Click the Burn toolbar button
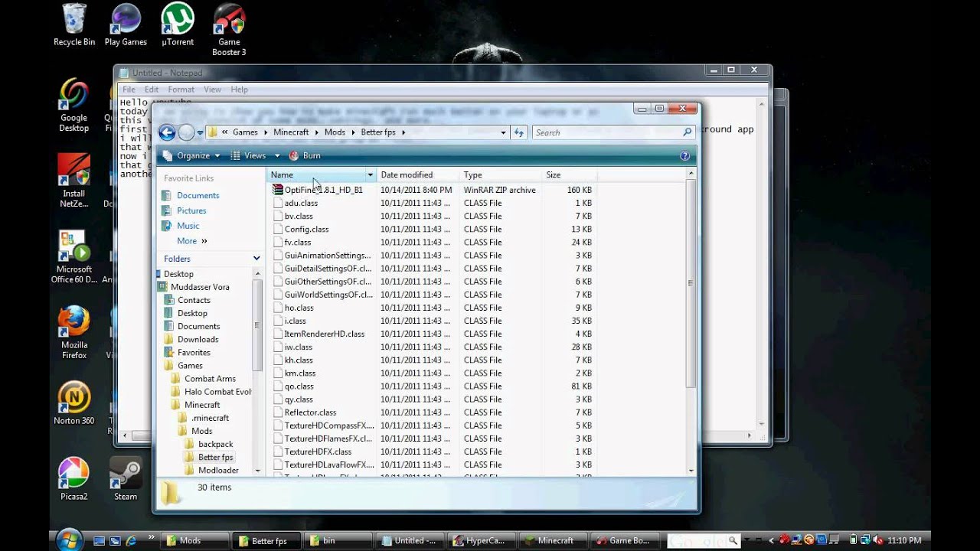980x551 pixels. click(305, 155)
